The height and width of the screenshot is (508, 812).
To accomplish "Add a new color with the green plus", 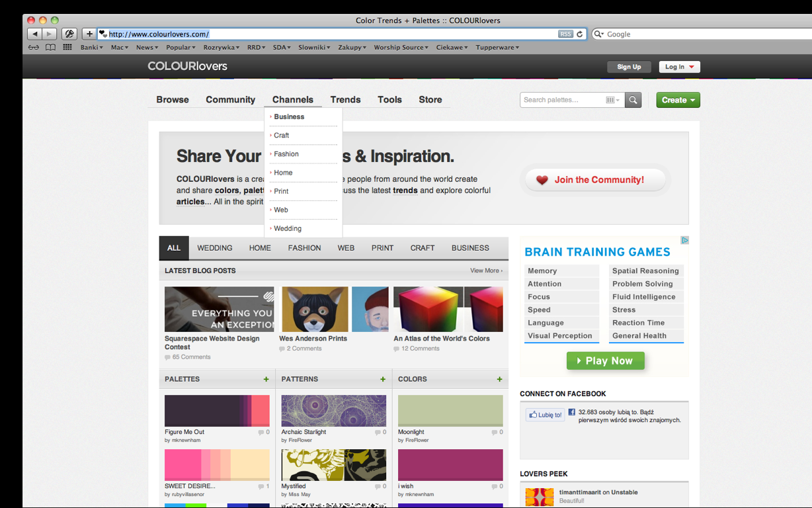I will (x=499, y=379).
